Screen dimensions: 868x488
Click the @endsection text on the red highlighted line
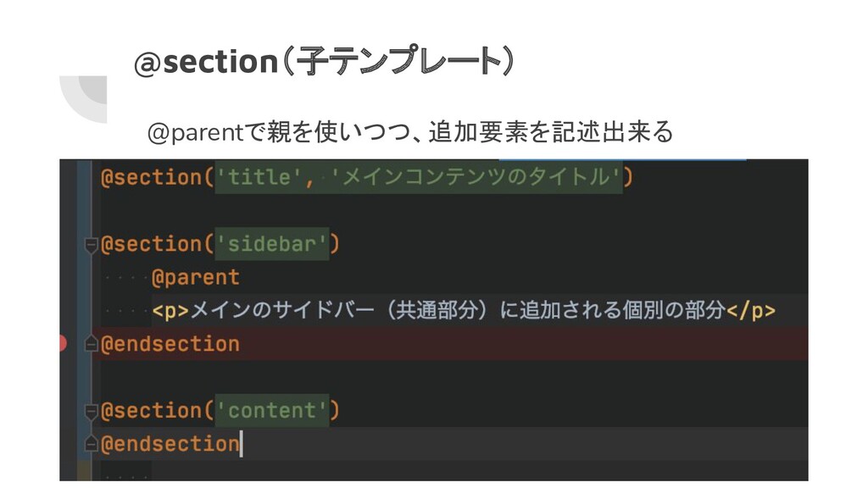pyautogui.click(x=170, y=344)
